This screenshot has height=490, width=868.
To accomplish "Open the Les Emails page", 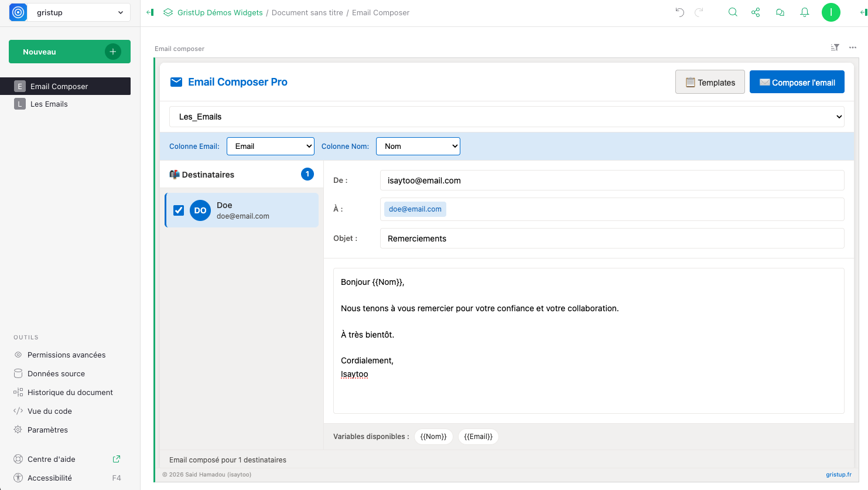I will (49, 104).
